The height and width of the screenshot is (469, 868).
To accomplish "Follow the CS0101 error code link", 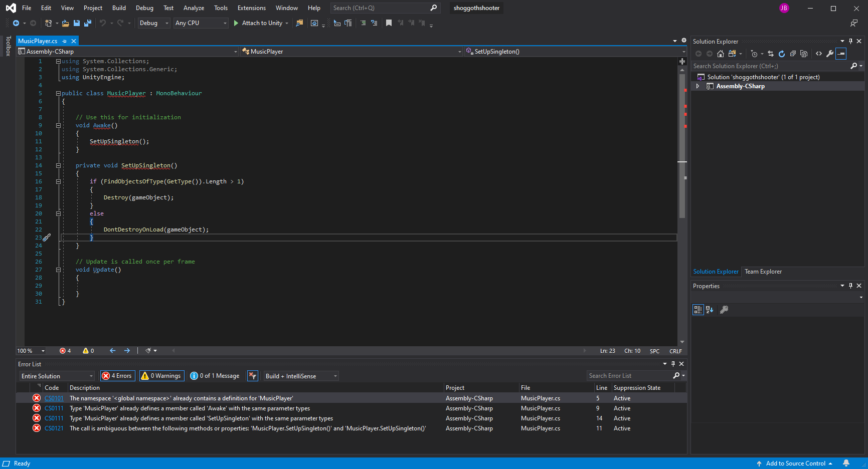I will tap(54, 397).
